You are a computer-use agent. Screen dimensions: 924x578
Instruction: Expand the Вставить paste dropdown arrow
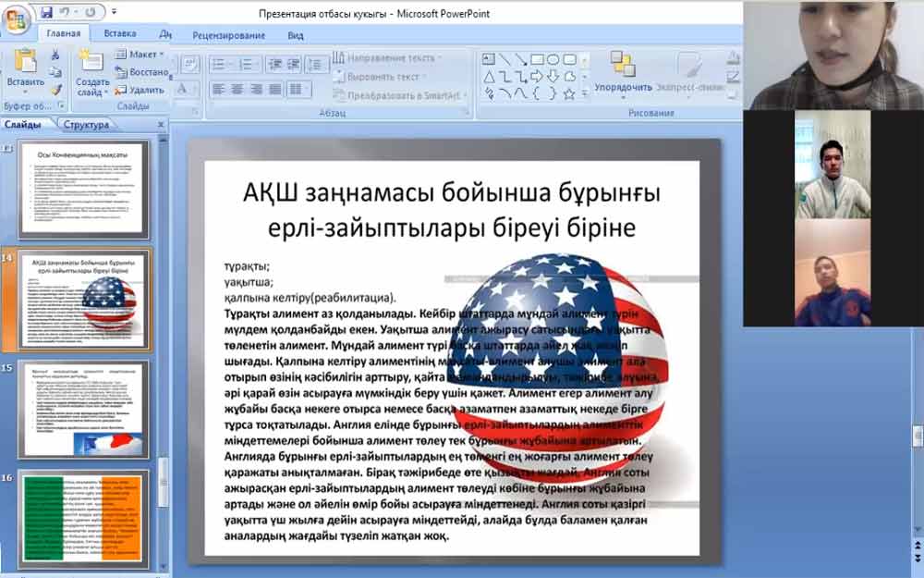point(25,92)
